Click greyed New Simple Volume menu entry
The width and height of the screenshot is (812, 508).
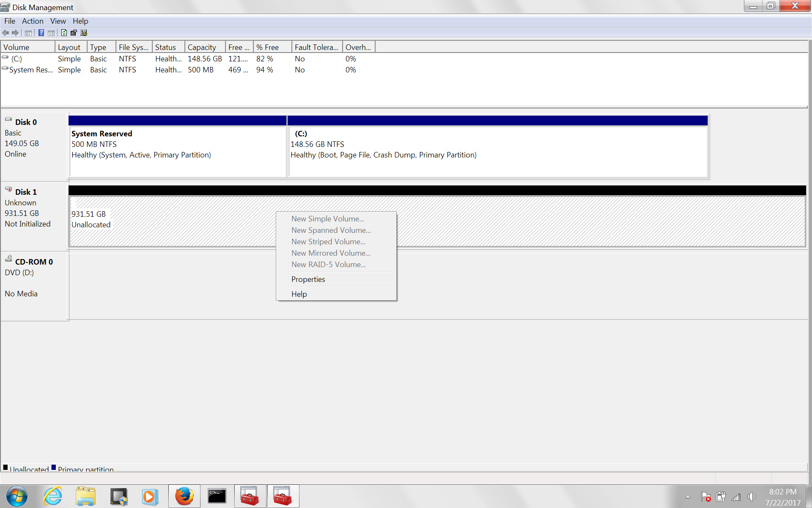coord(336,219)
